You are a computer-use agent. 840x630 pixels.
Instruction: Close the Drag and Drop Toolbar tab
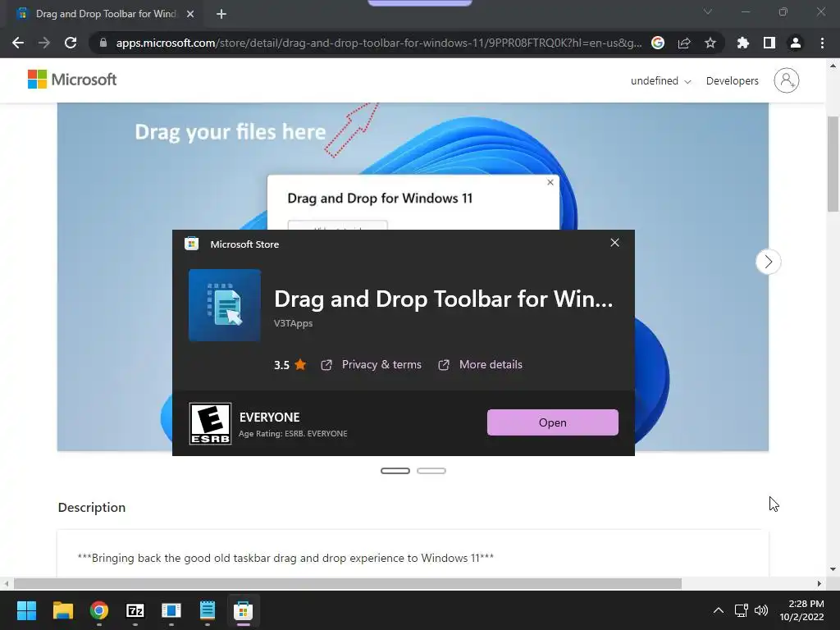pos(190,14)
